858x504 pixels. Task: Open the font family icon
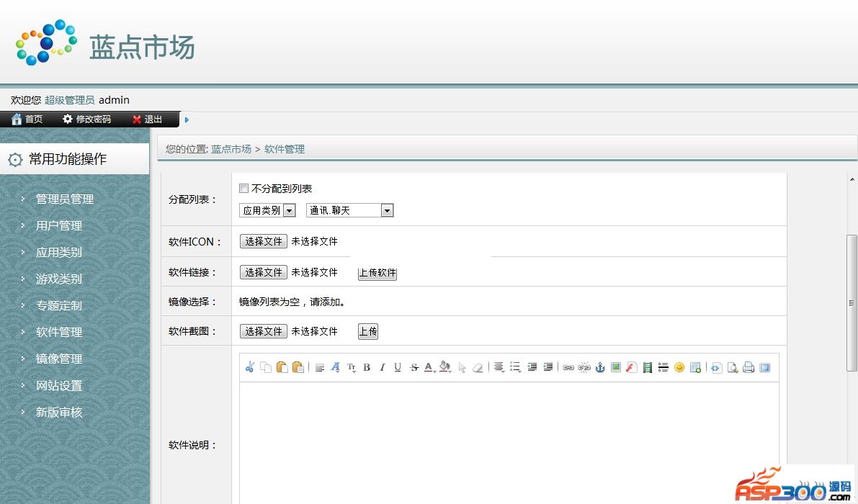(x=336, y=367)
